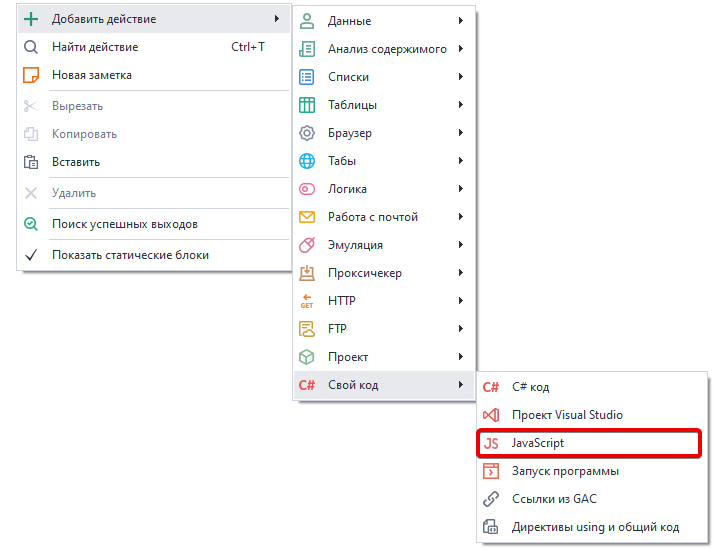
Task: Click the globe icon for Табы
Action: coord(308,161)
